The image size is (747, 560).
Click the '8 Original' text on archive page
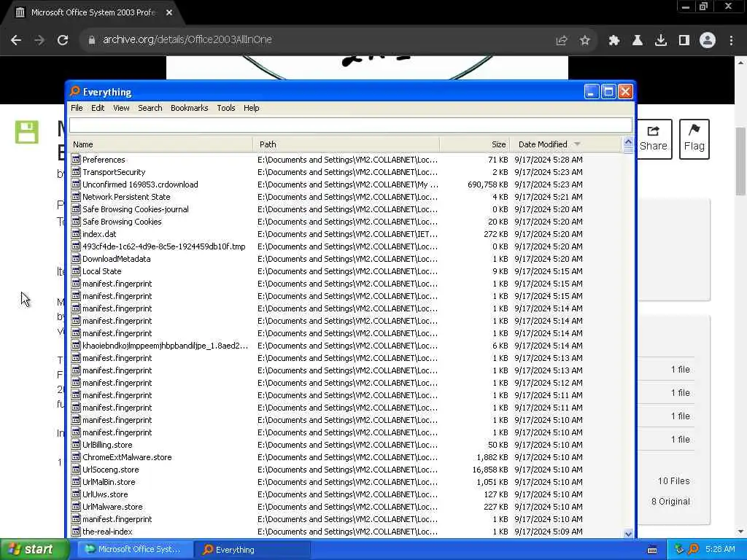tap(670, 502)
